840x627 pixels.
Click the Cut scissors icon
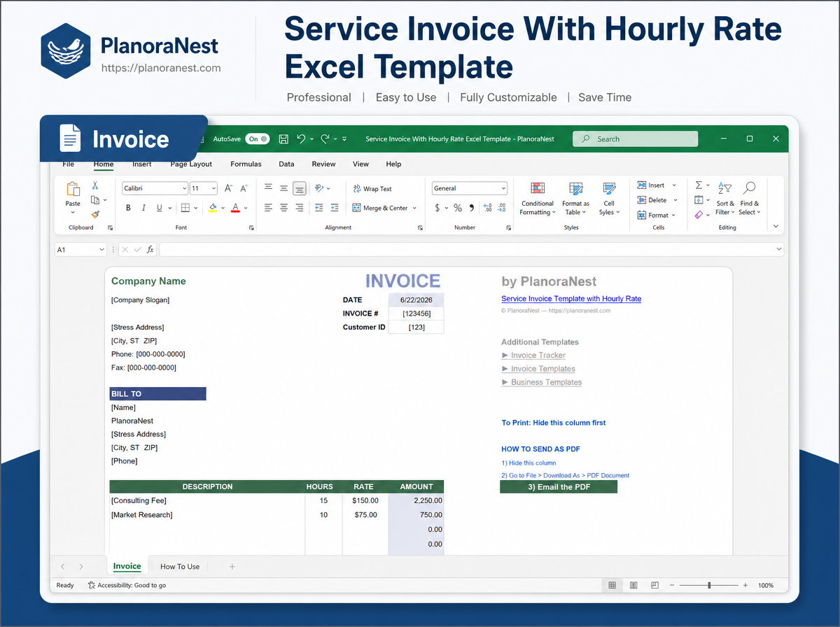tap(95, 186)
